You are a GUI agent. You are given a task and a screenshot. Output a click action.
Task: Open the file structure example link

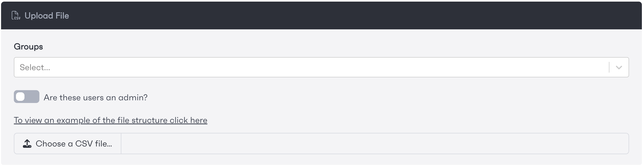coord(110,120)
